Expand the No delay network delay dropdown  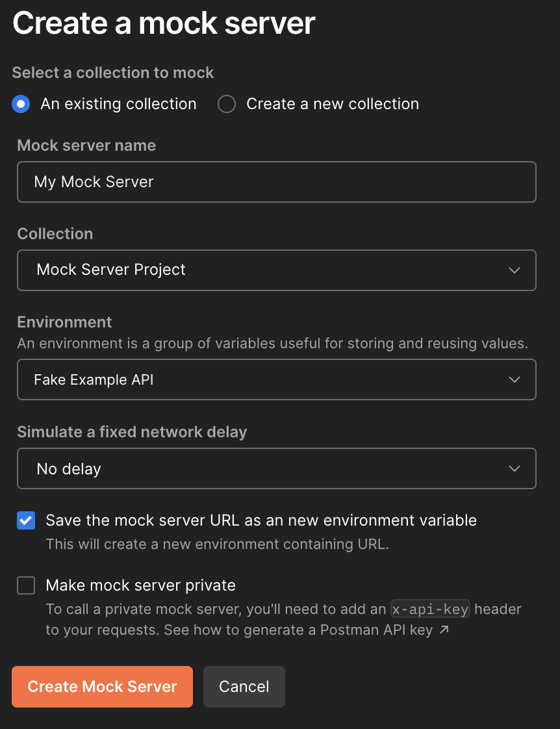pos(277,468)
